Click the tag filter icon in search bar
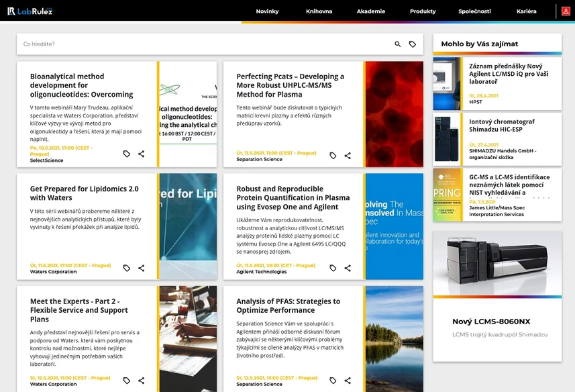575x392 pixels. tap(413, 44)
